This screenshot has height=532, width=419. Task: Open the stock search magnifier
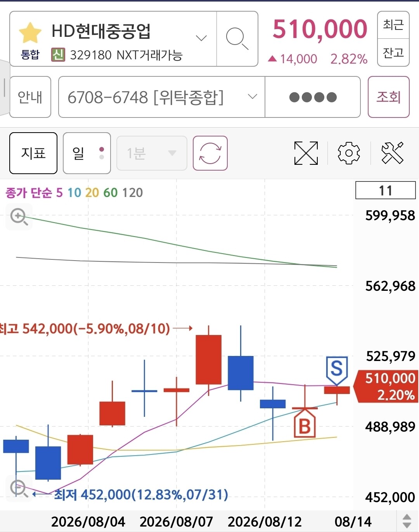(x=237, y=39)
